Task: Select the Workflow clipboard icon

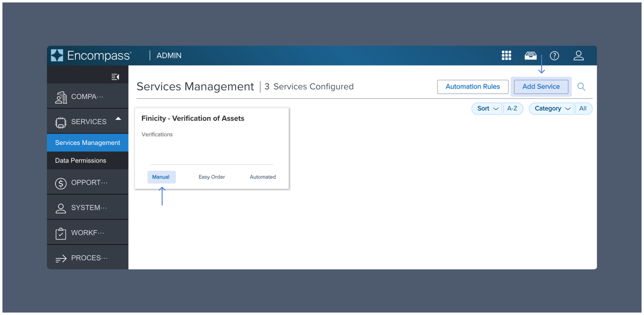Action: tap(61, 233)
